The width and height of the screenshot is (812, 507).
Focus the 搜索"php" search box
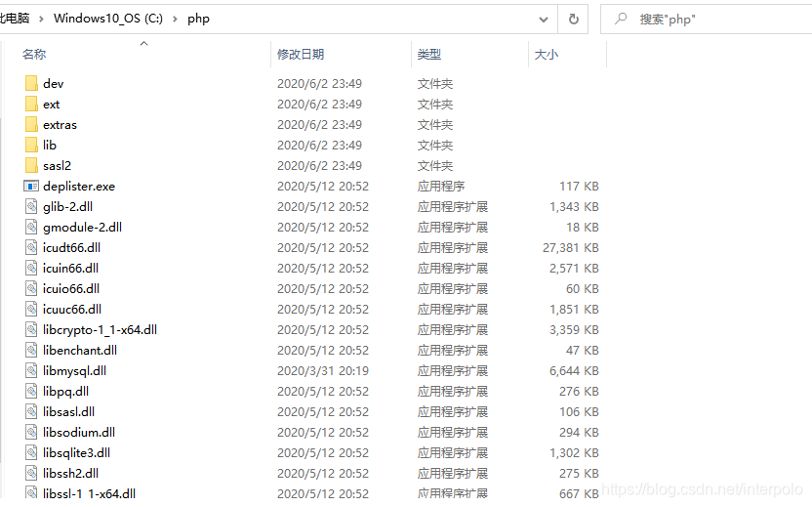pyautogui.click(x=706, y=20)
